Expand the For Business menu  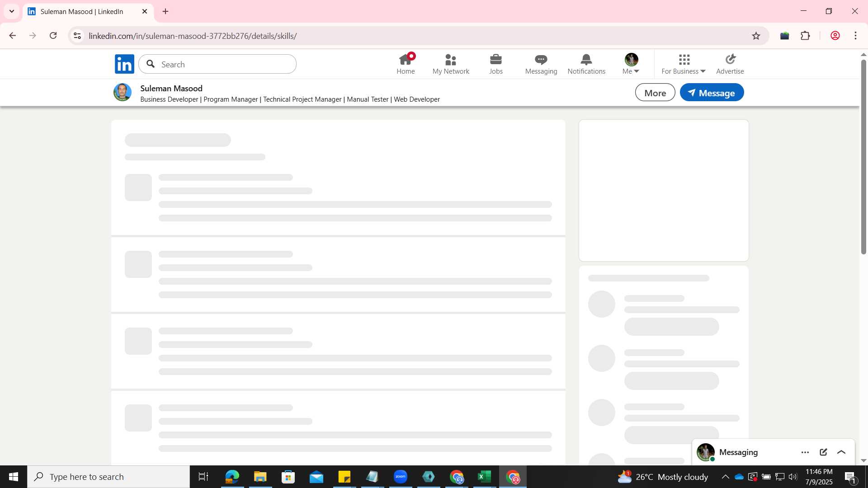pyautogui.click(x=684, y=64)
